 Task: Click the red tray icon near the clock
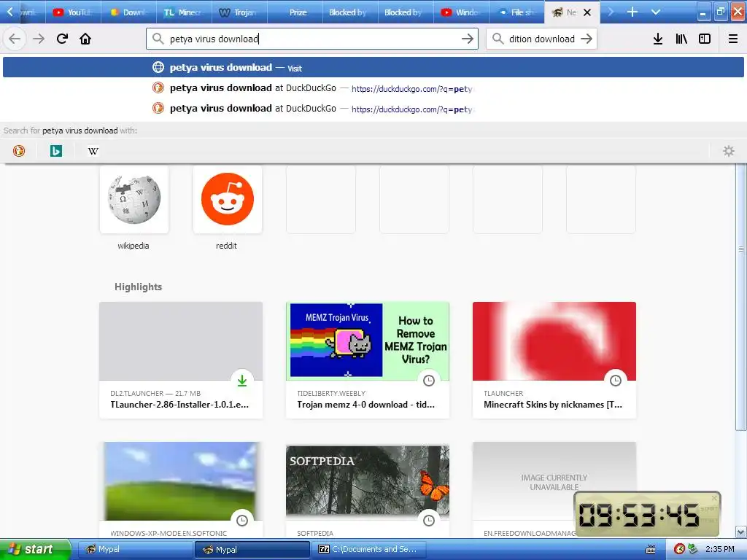(679, 549)
